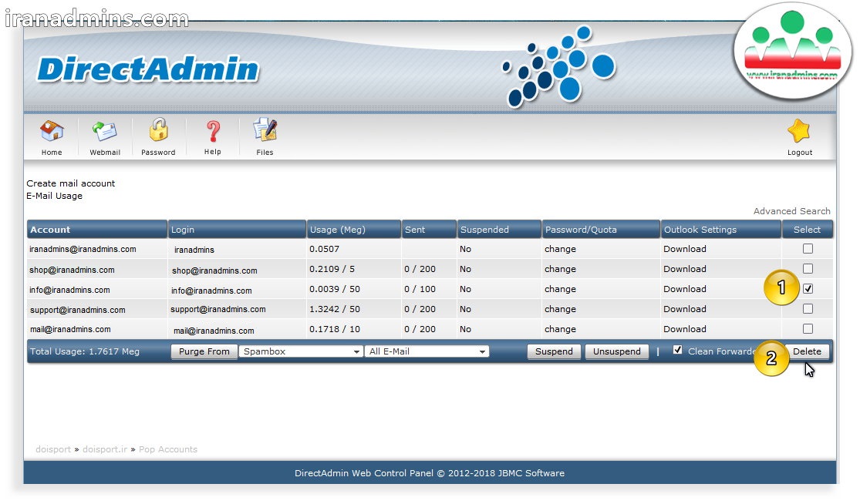860x504 pixels.
Task: Click change for mail@iranadmins.com
Action: pyautogui.click(x=560, y=329)
